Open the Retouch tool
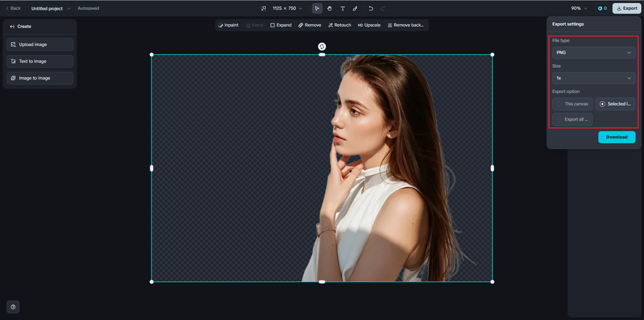Screen dimensions: 644x320 tap(340, 25)
